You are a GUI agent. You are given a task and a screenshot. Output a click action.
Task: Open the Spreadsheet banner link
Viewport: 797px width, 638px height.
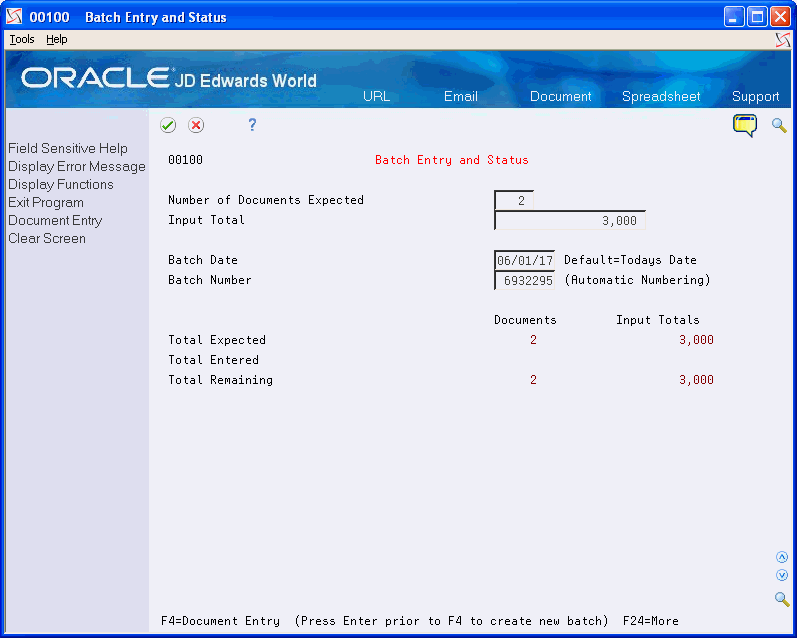661,96
